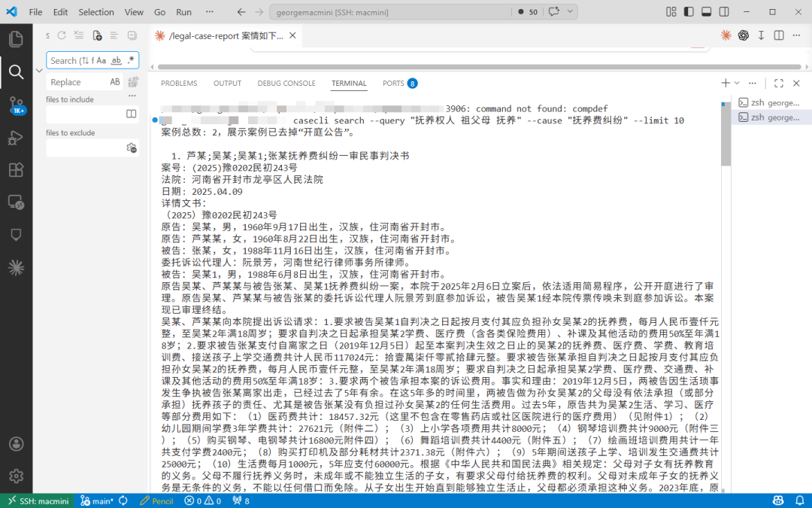Toggle search only in open editors
The image size is (812, 508).
tap(132, 114)
